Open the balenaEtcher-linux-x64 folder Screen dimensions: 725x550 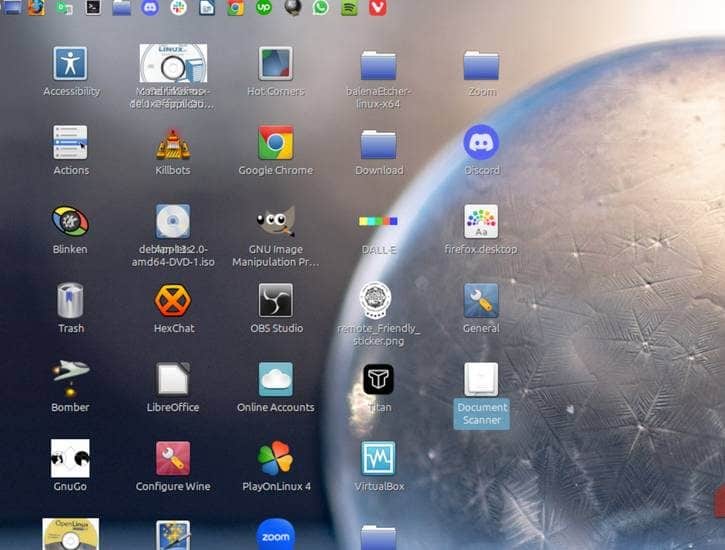(378, 65)
